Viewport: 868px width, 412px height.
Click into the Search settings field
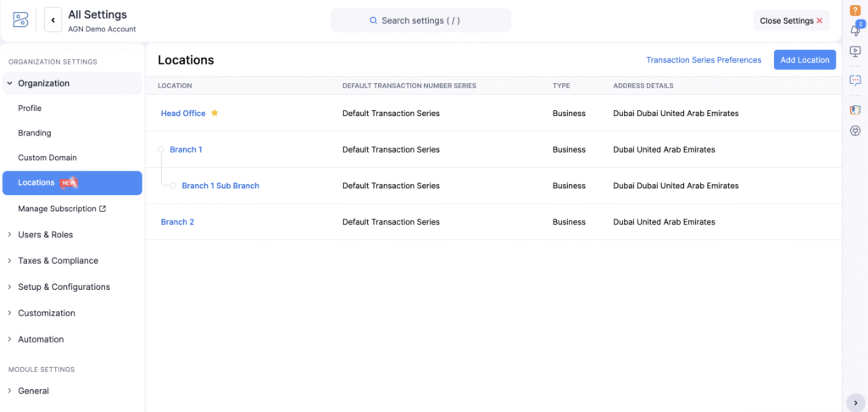pos(420,20)
